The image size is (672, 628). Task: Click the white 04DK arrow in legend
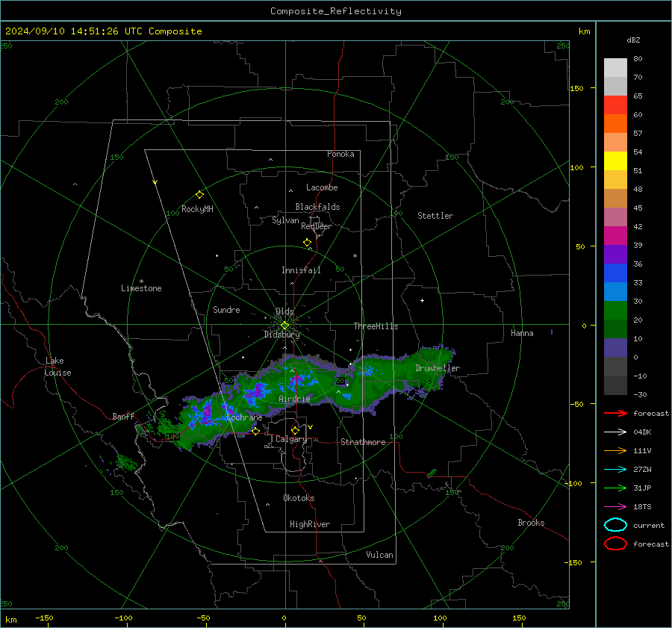[x=615, y=432]
